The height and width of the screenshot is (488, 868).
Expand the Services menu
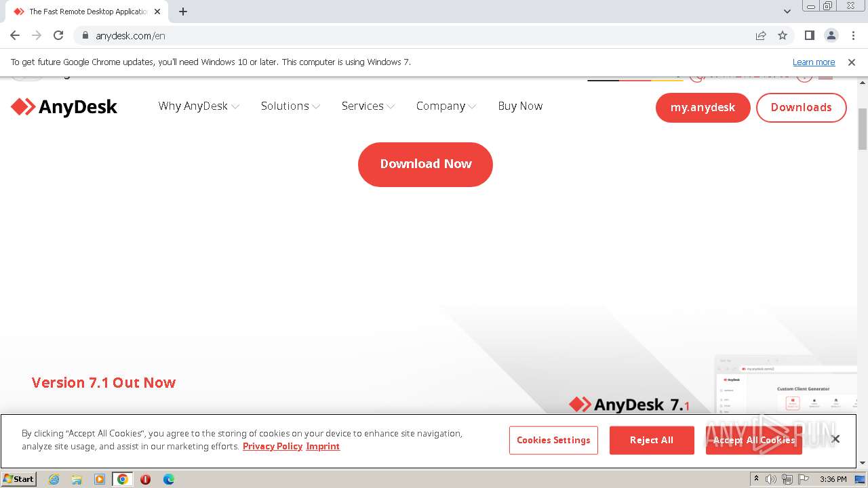[368, 106]
